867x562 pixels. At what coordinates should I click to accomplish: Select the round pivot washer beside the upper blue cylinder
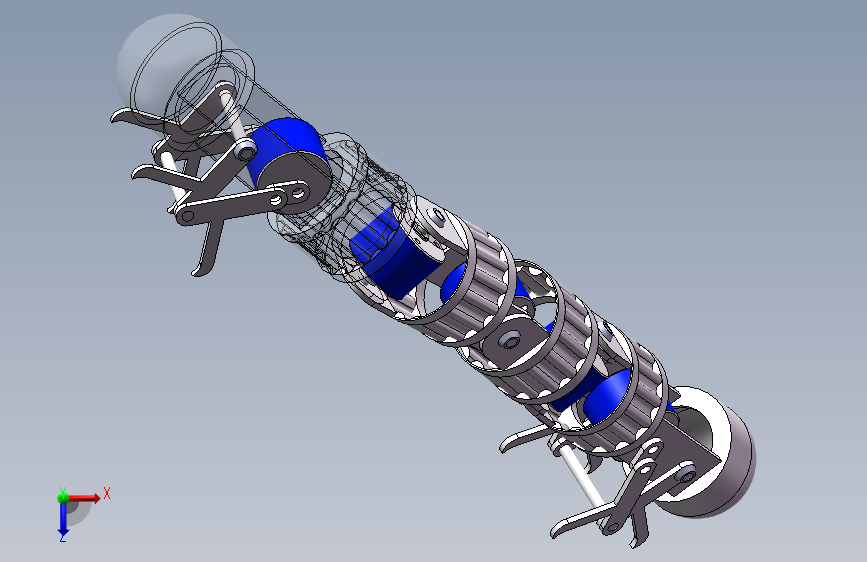pos(245,150)
